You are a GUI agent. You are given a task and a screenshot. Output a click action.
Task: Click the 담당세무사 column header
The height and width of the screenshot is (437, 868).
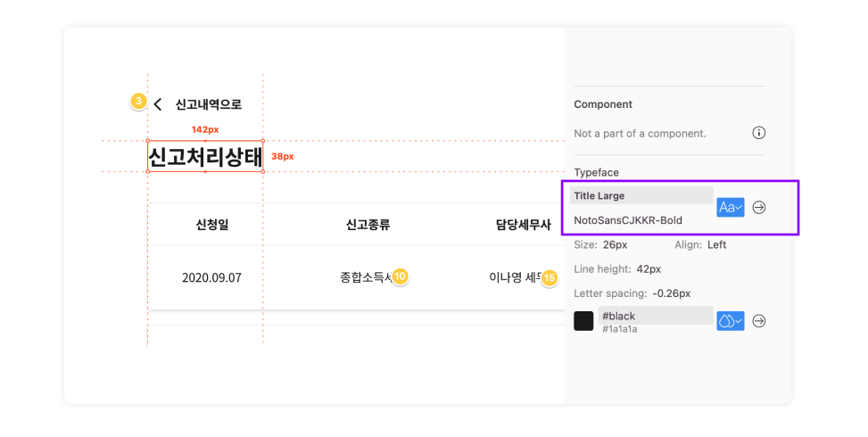click(x=523, y=225)
